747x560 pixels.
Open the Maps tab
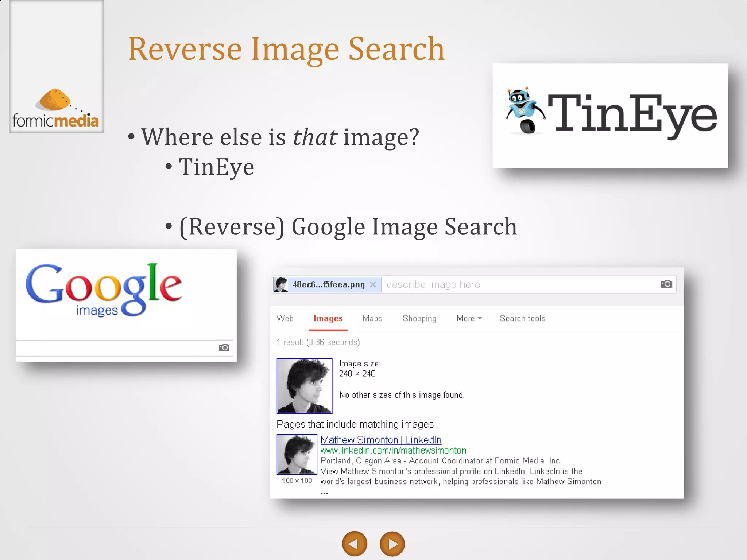tap(372, 318)
